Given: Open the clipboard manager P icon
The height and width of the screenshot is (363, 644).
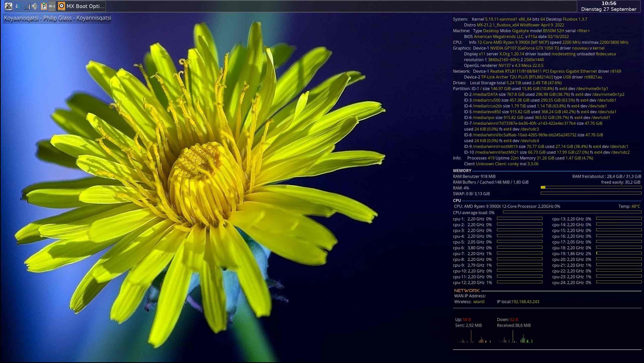Looking at the screenshot, I should 44,6.
